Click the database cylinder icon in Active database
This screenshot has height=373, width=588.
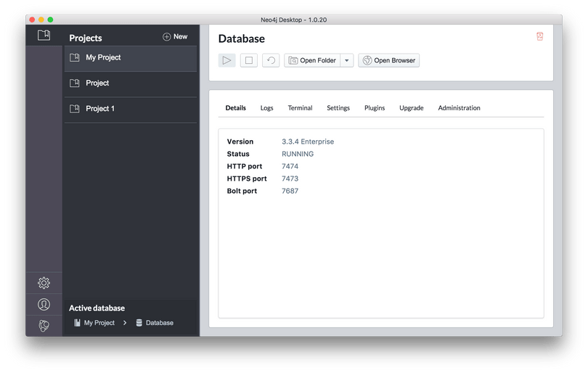click(139, 323)
